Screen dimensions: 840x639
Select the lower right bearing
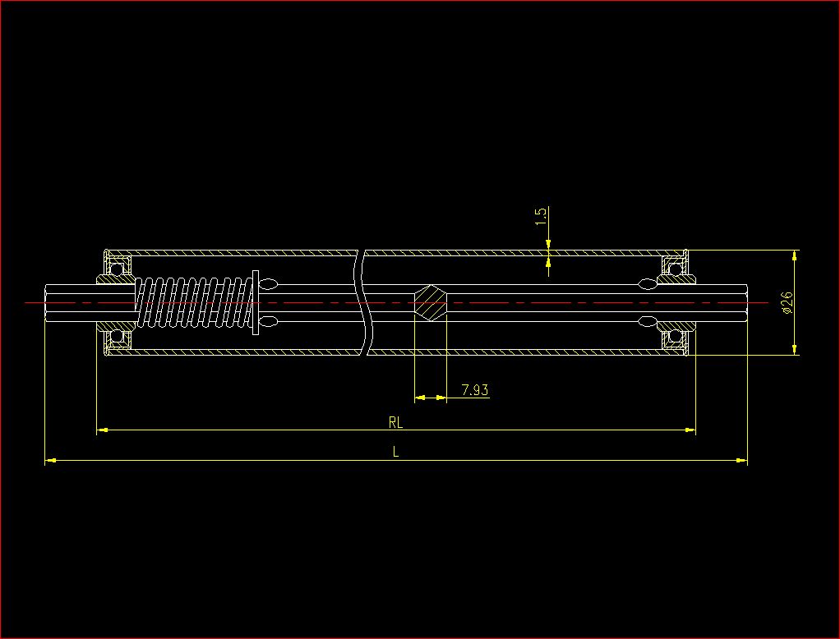tap(676, 338)
